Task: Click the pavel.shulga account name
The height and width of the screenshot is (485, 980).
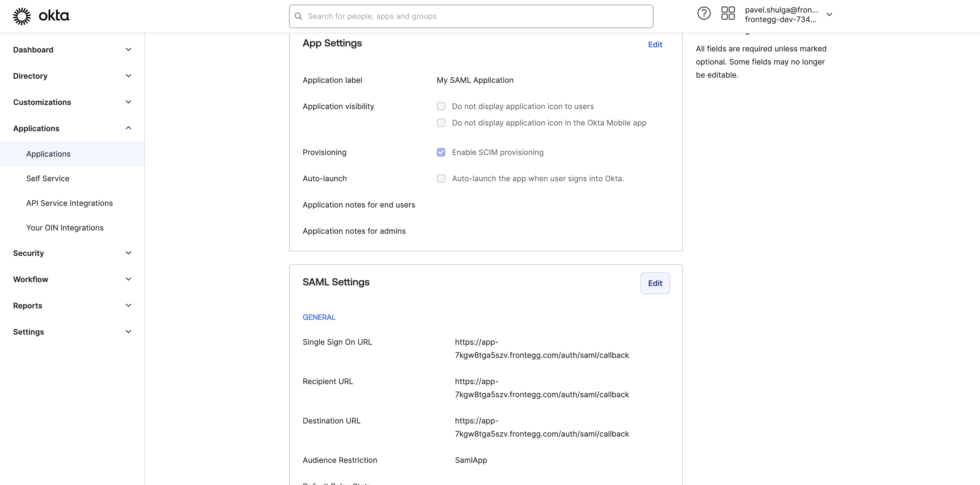Action: point(781,10)
